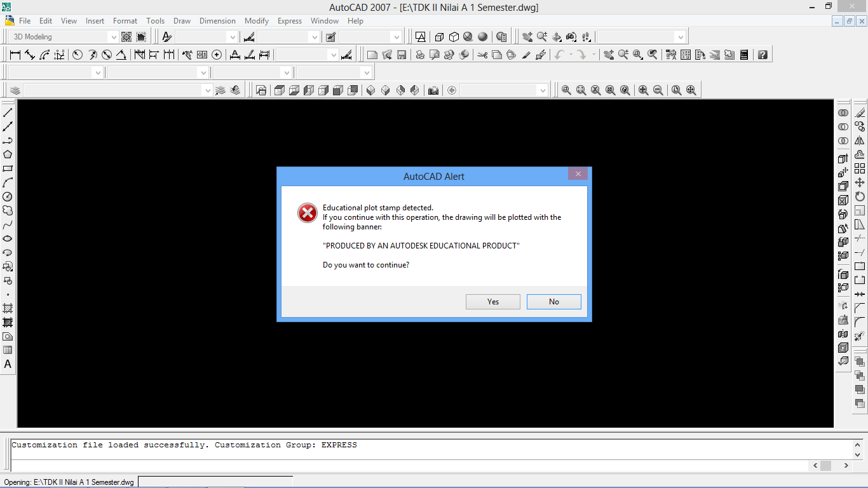Image resolution: width=868 pixels, height=488 pixels.
Task: Select the Circle draw tool
Action: click(8, 196)
